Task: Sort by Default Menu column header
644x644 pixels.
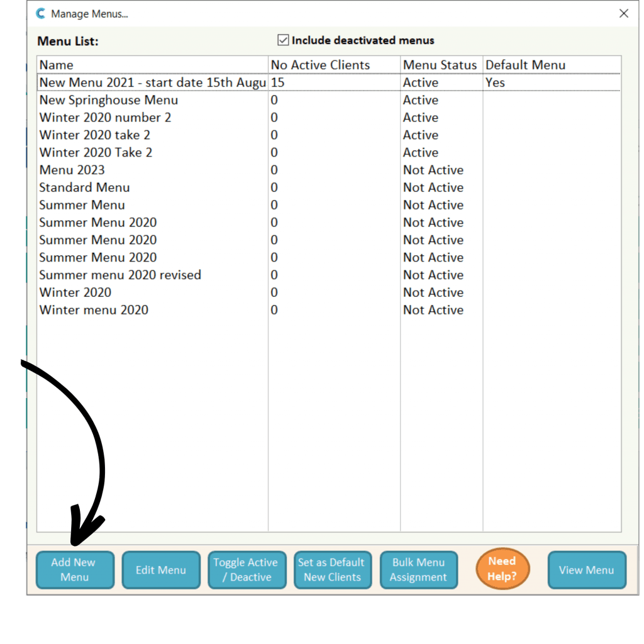Action: click(x=552, y=65)
